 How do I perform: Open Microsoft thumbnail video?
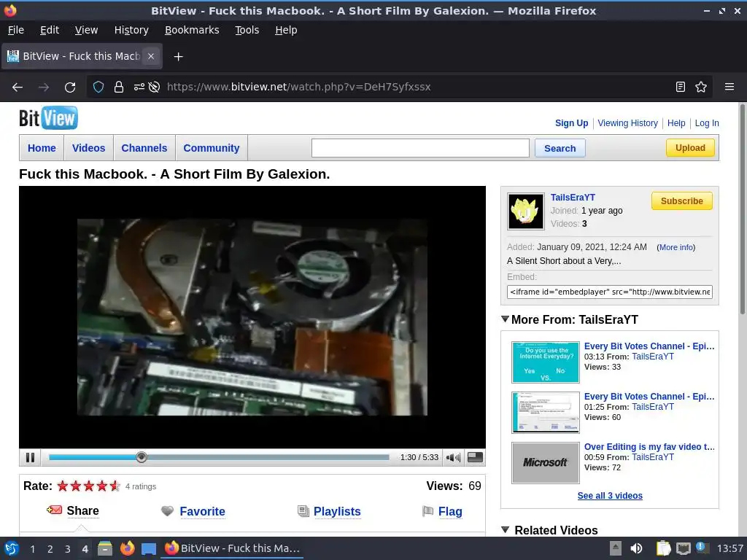tap(546, 463)
